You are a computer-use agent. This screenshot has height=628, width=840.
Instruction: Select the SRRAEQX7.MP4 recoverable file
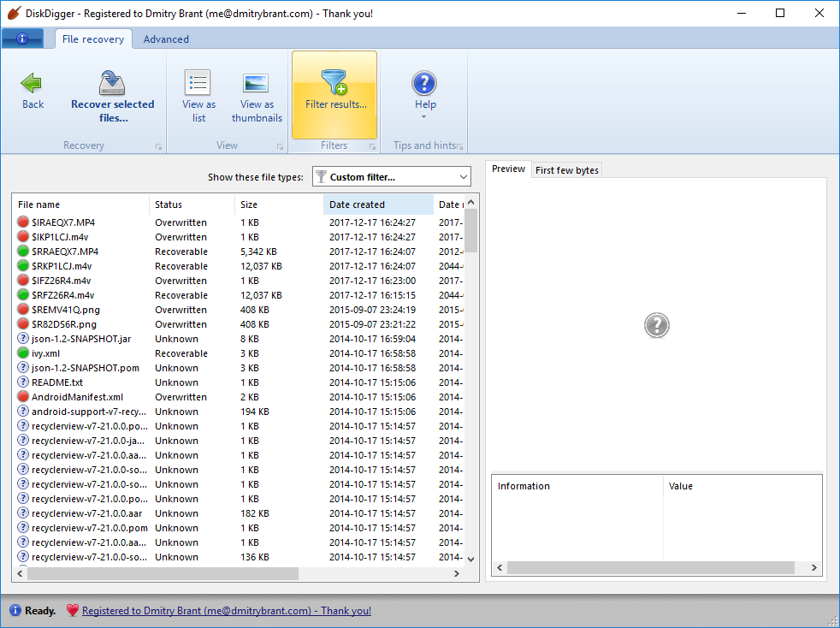tap(65, 252)
